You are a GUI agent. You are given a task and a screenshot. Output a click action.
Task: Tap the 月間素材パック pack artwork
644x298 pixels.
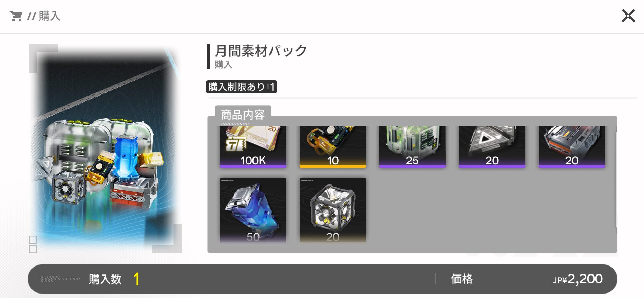click(x=105, y=149)
